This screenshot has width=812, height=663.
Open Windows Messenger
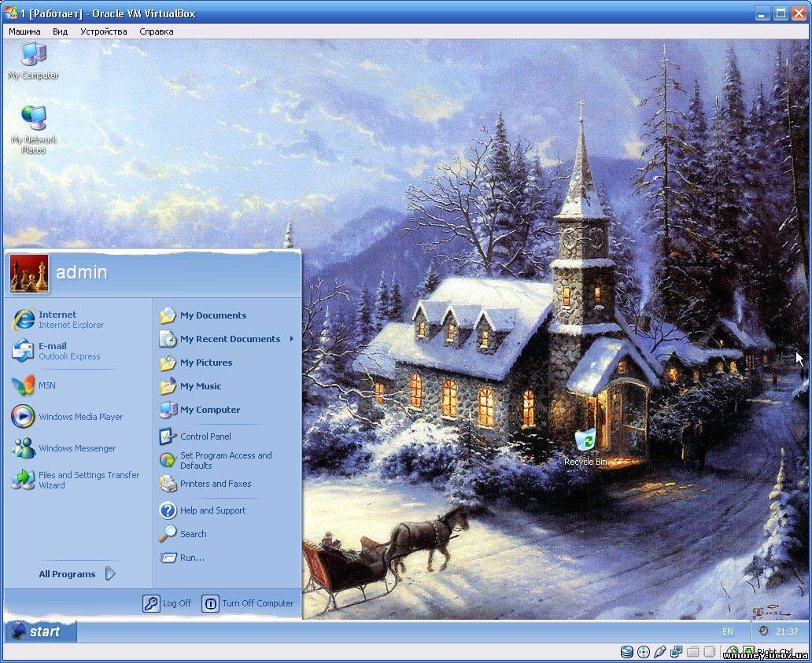pos(24,448)
